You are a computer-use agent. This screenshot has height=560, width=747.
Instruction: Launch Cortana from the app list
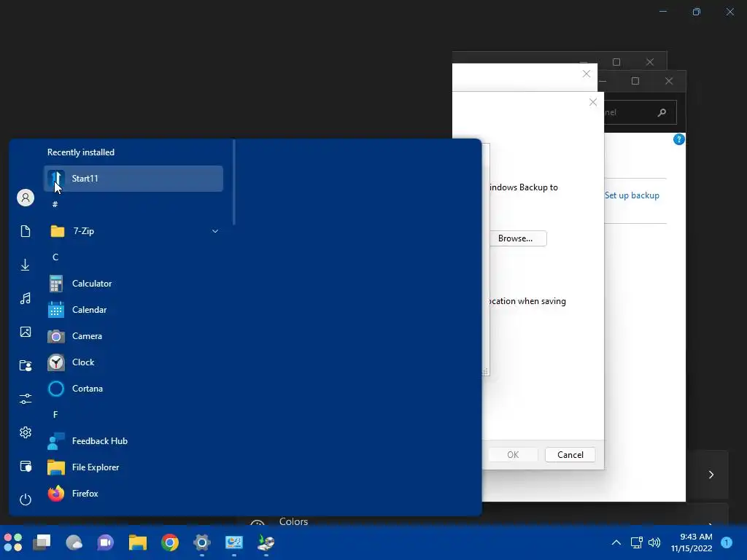tap(133, 389)
